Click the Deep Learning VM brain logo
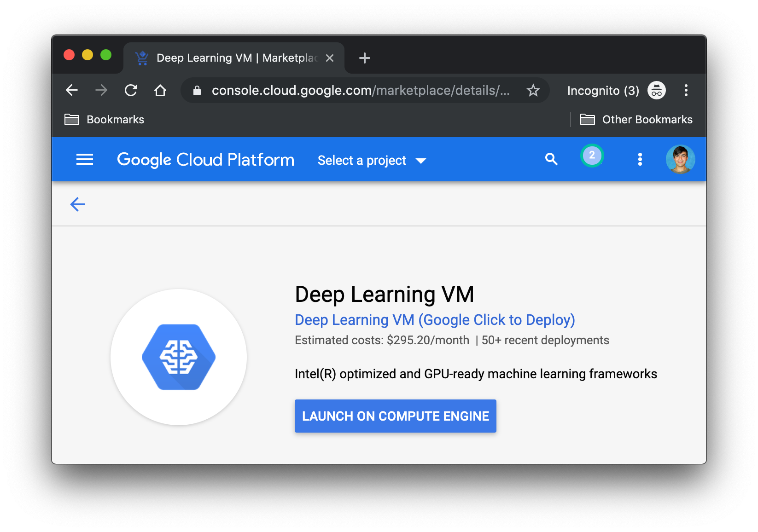The height and width of the screenshot is (532, 758). tap(179, 357)
